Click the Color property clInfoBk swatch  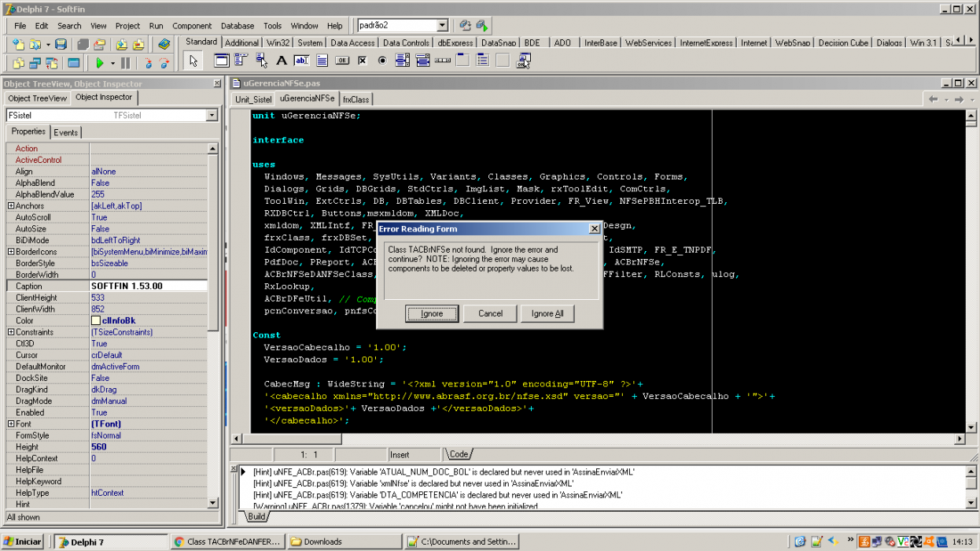point(96,321)
